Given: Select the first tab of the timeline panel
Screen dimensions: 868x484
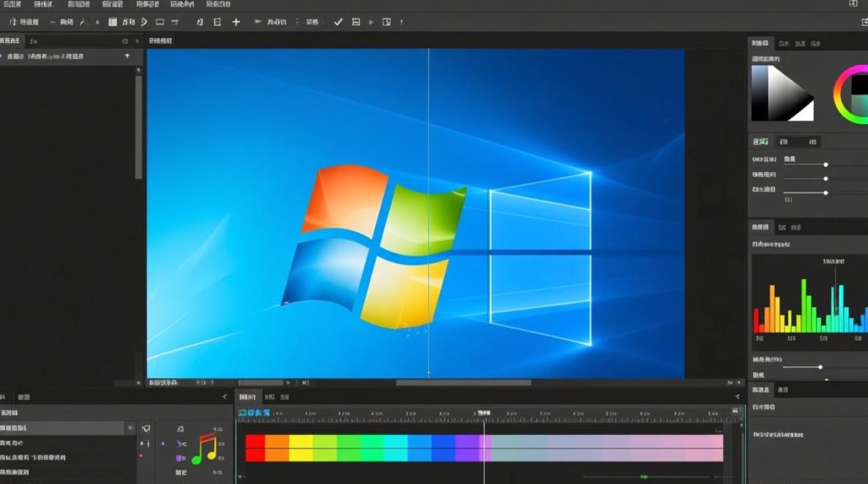Looking at the screenshot, I should tap(247, 397).
